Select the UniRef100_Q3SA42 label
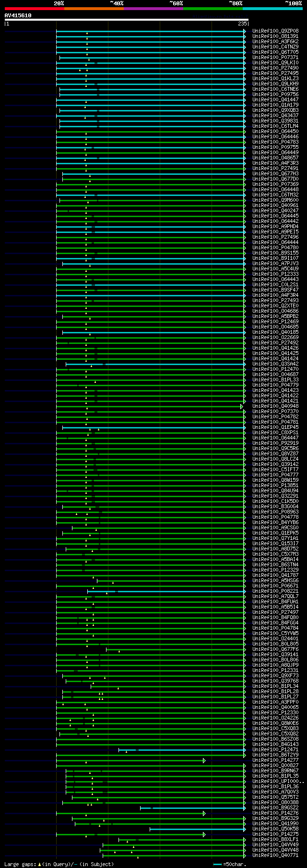This screenshot has width=307, height=868. point(275,364)
